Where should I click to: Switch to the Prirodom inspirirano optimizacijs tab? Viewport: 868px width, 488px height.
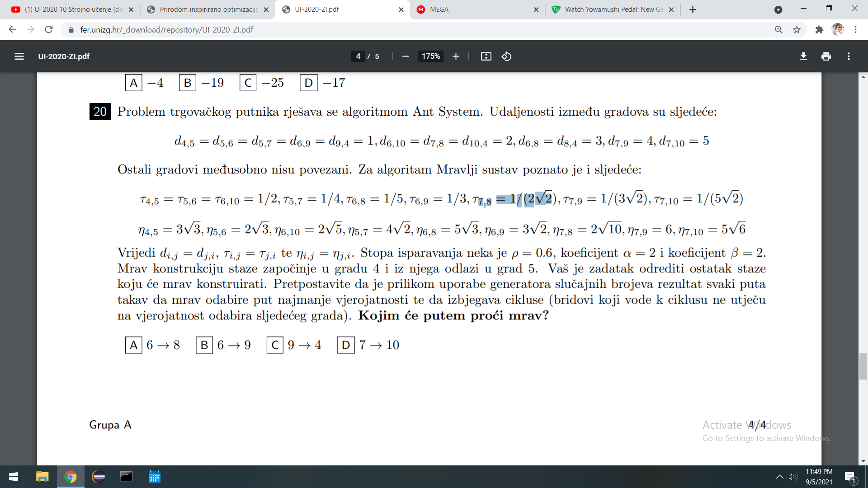pyautogui.click(x=208, y=9)
